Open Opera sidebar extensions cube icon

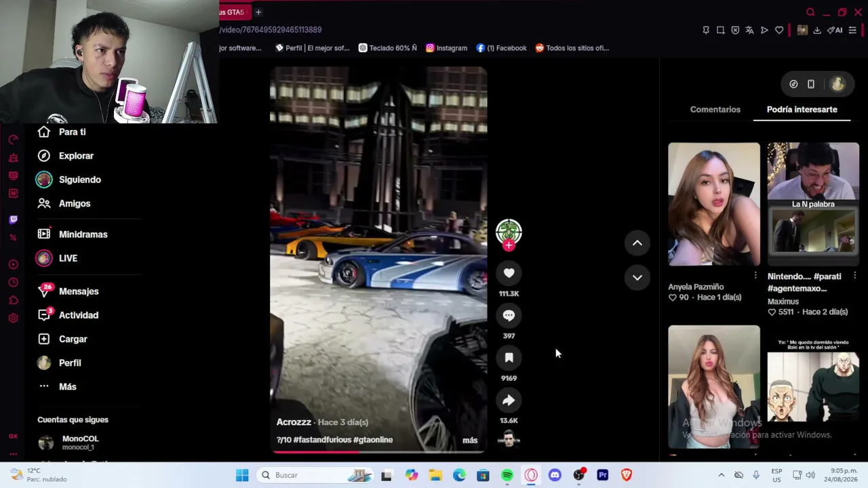point(13,300)
